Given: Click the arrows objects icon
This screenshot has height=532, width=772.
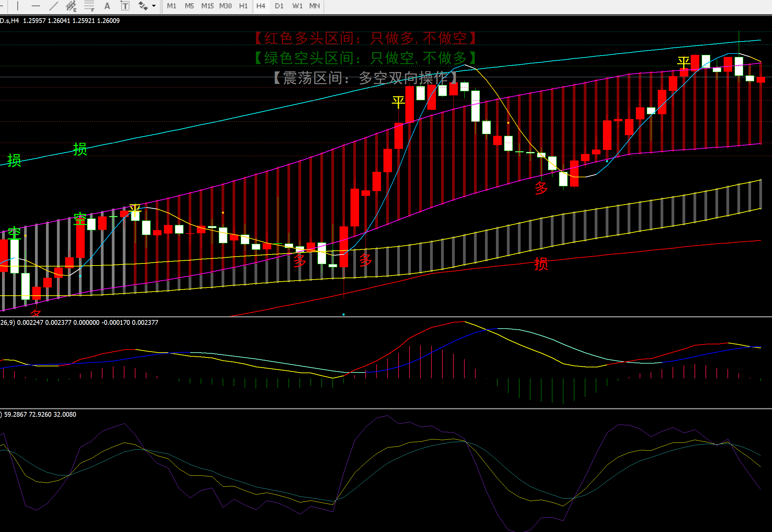Looking at the screenshot, I should (143, 6).
